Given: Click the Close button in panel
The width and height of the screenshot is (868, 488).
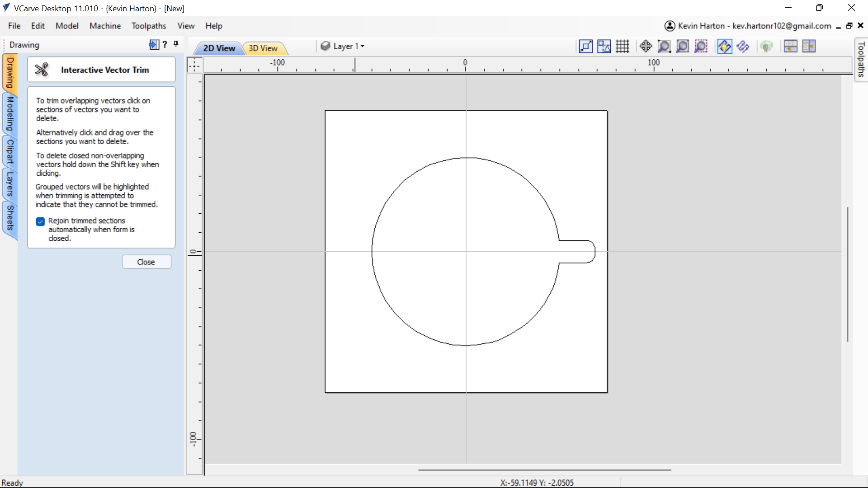Looking at the screenshot, I should [x=146, y=262].
